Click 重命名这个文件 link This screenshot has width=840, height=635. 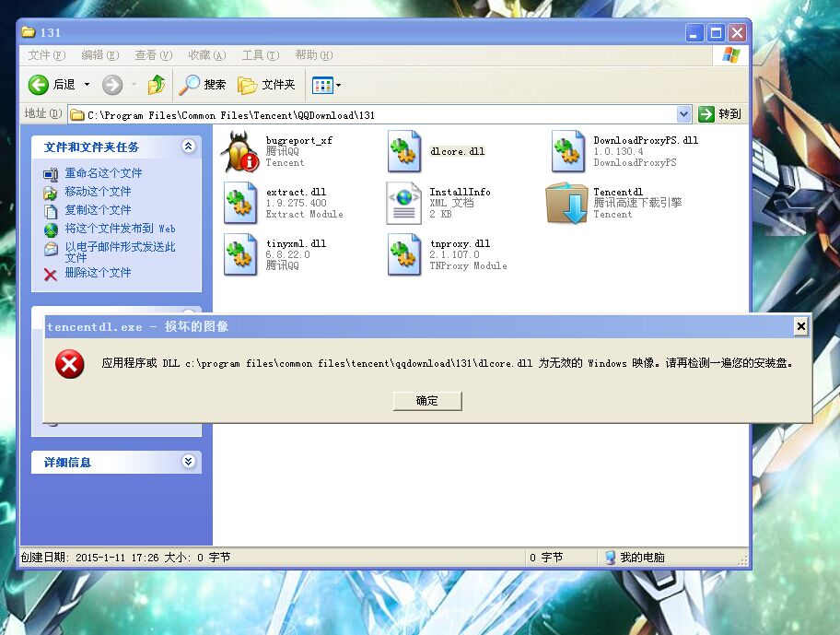[x=103, y=173]
